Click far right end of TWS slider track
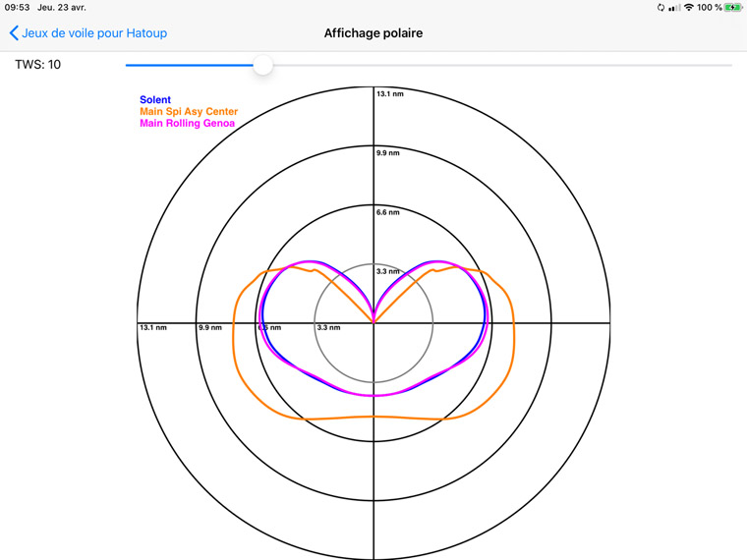This screenshot has height=560, width=747. click(729, 65)
